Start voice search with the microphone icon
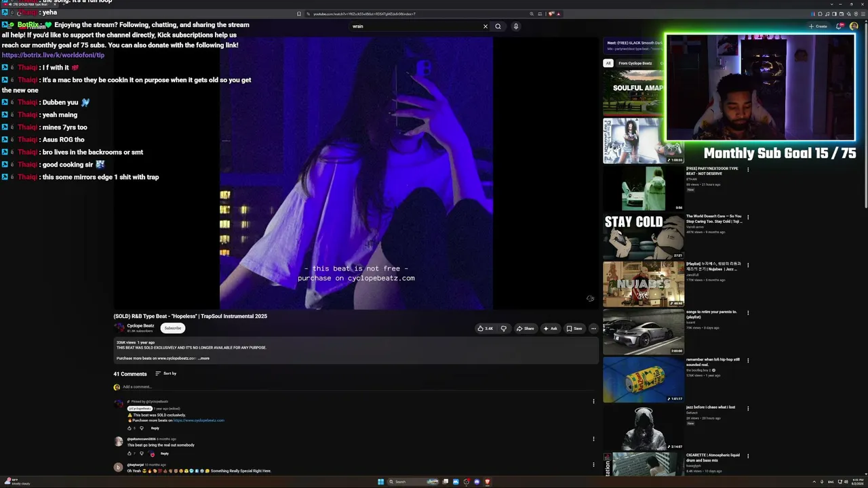 515,26
